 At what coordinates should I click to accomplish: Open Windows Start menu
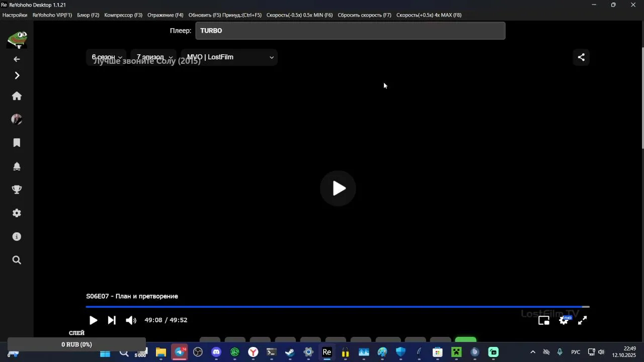pyautogui.click(x=105, y=353)
